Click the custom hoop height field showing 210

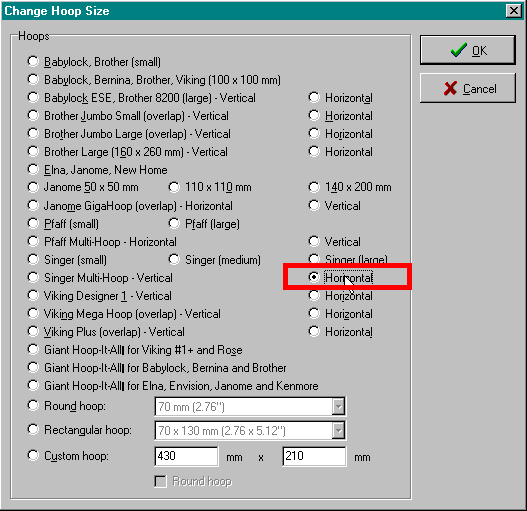pyautogui.click(x=314, y=456)
